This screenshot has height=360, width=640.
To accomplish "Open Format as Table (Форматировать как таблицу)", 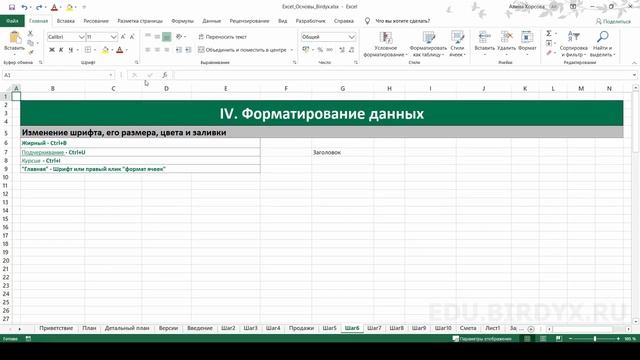I will coord(428,44).
